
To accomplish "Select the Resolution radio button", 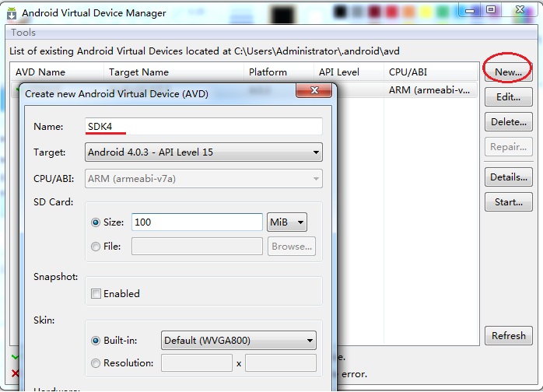I will [x=96, y=363].
